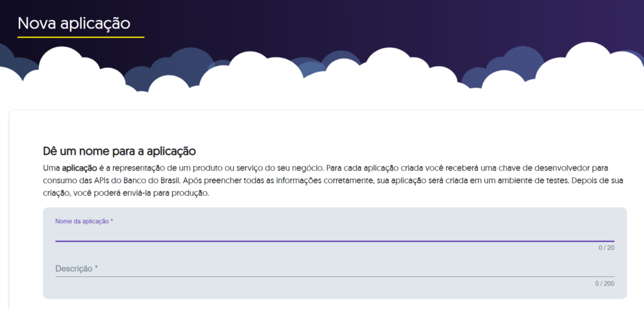Click the purple underline of the name field
The height and width of the screenshot is (309, 644).
pyautogui.click(x=333, y=241)
